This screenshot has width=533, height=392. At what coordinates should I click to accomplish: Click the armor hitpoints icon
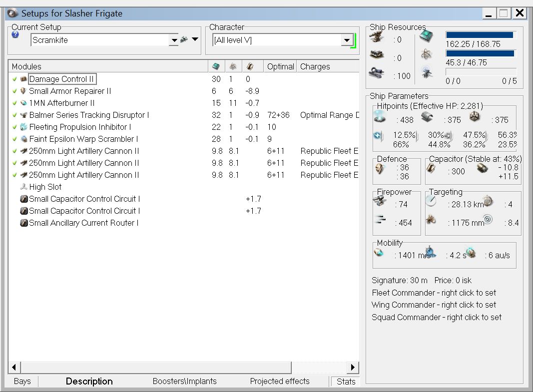[x=427, y=117]
